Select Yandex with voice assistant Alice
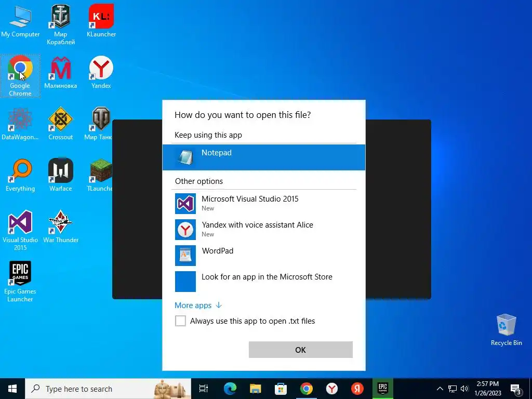The height and width of the screenshot is (399, 532). pos(263,229)
